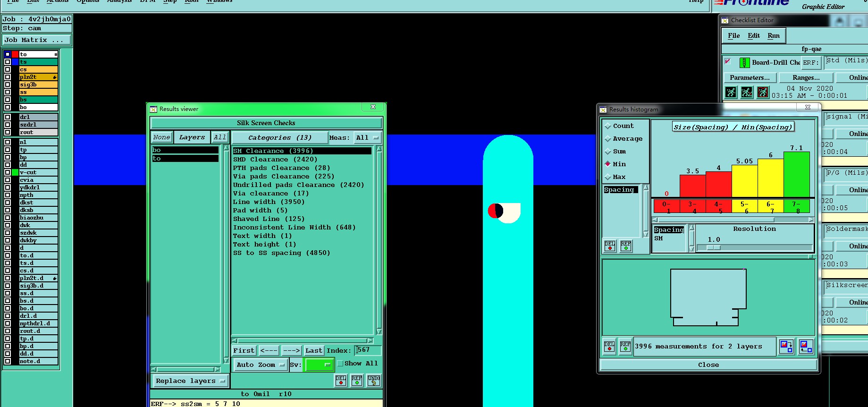868x407 pixels.
Task: Click red 3-4 range swatch
Action: coord(692,206)
